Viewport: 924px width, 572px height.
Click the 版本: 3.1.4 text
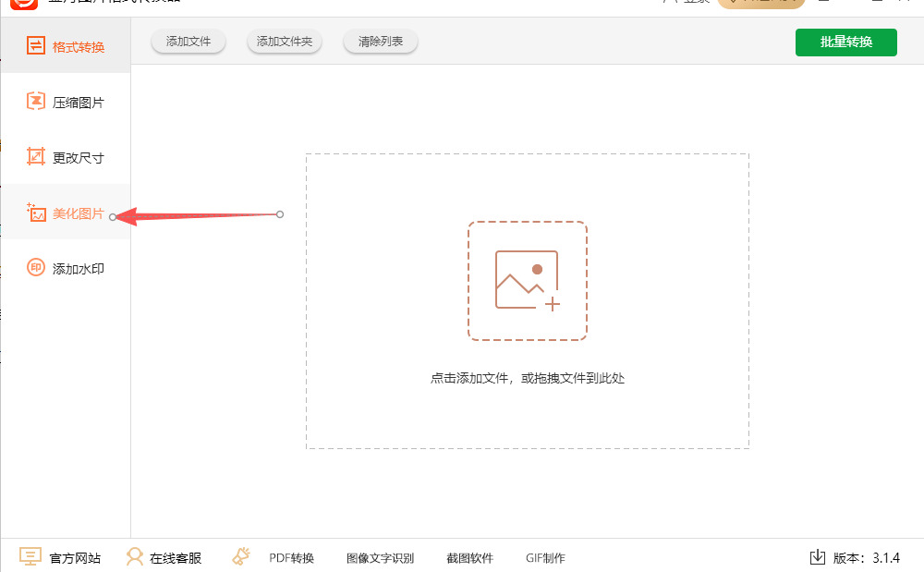coord(867,557)
